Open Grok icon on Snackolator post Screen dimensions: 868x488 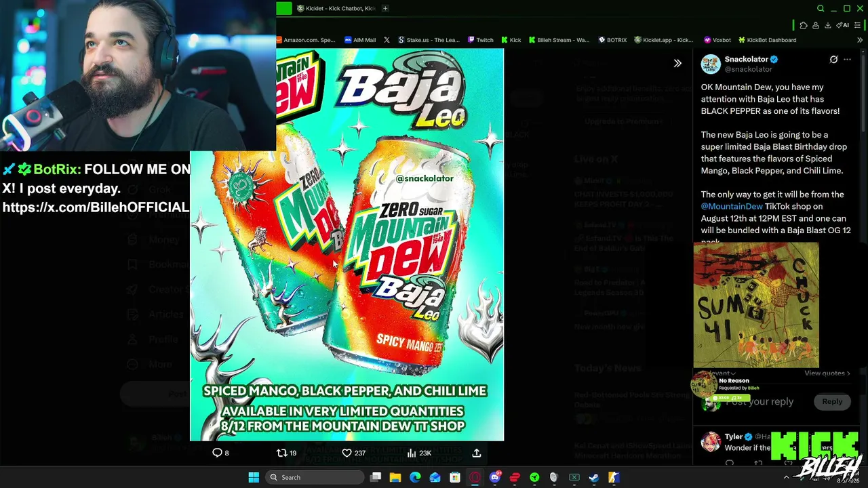[x=833, y=60]
